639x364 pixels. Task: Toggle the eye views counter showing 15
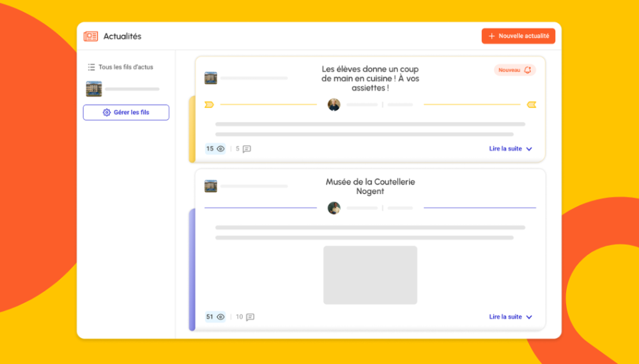click(215, 149)
